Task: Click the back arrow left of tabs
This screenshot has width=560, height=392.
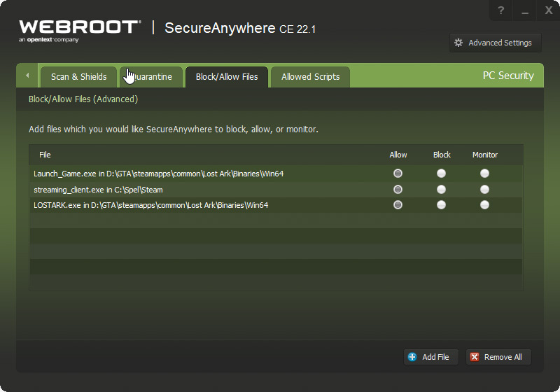Action: (27, 76)
